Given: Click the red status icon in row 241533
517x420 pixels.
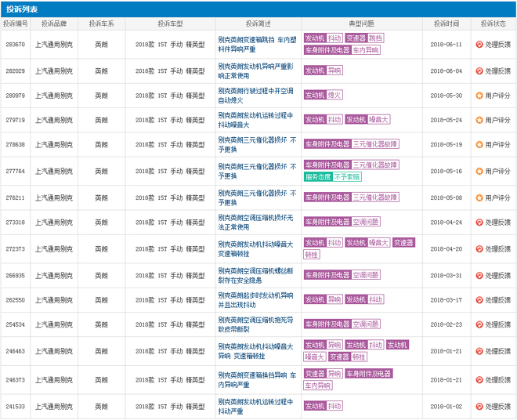Looking at the screenshot, I should 479,407.
